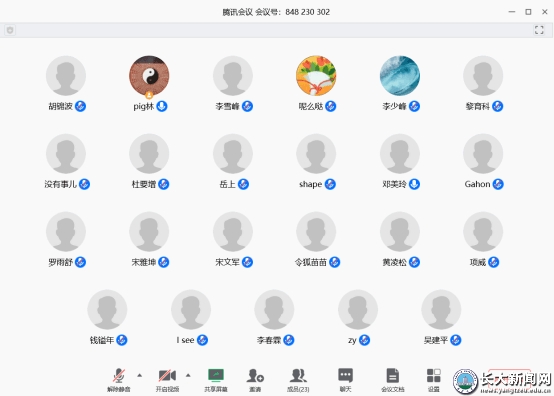
Task: Click mic icon next to shape
Action: [x=330, y=184]
